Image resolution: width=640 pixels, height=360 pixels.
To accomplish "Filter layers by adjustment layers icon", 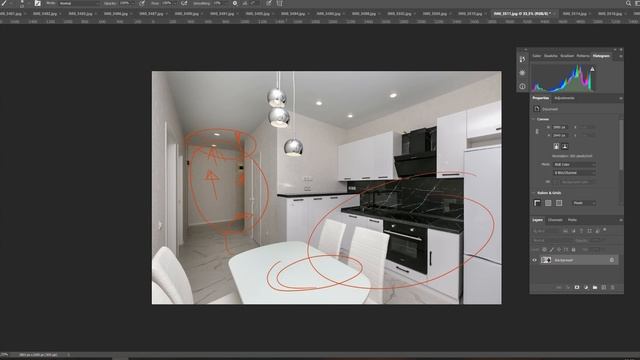I will (573, 231).
